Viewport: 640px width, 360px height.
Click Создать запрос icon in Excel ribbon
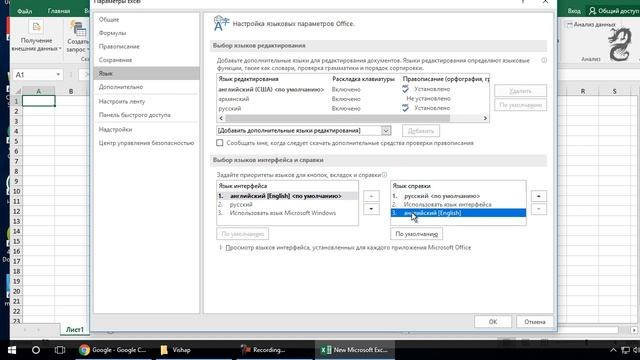click(78, 29)
